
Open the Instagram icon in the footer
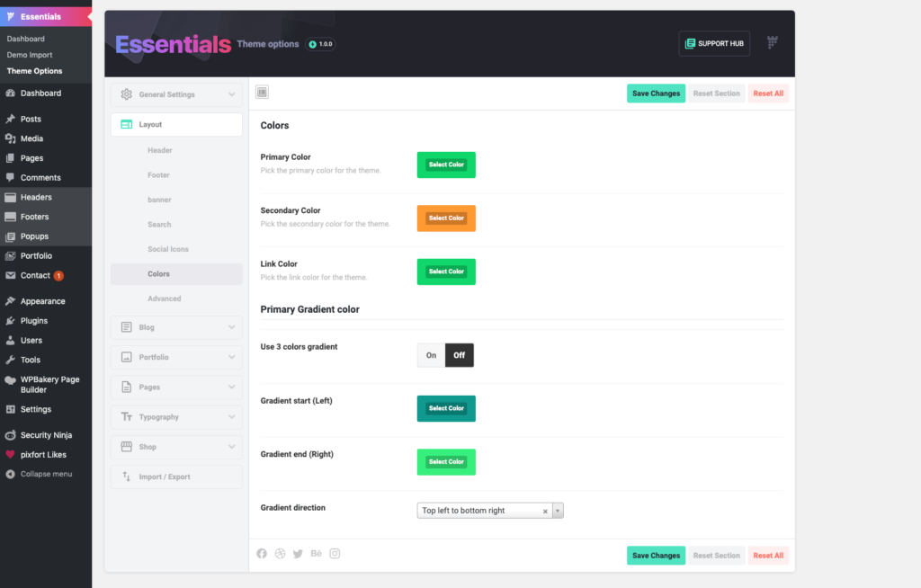(x=334, y=553)
